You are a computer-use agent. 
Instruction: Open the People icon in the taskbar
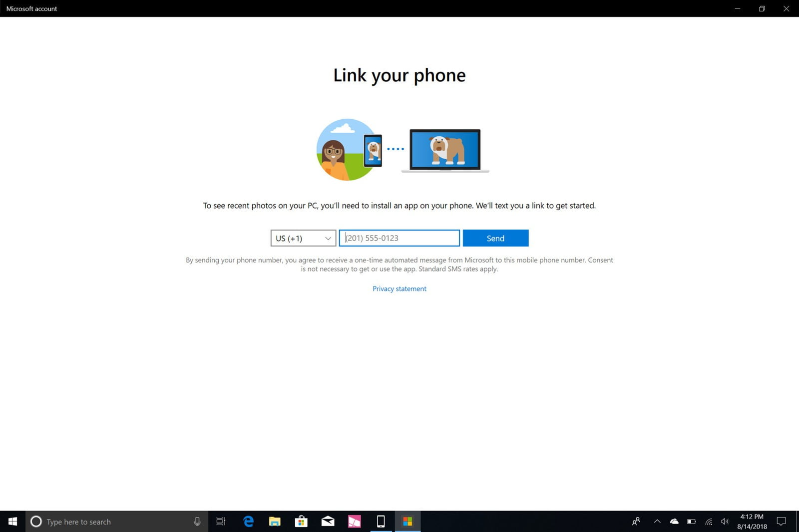[636, 522]
